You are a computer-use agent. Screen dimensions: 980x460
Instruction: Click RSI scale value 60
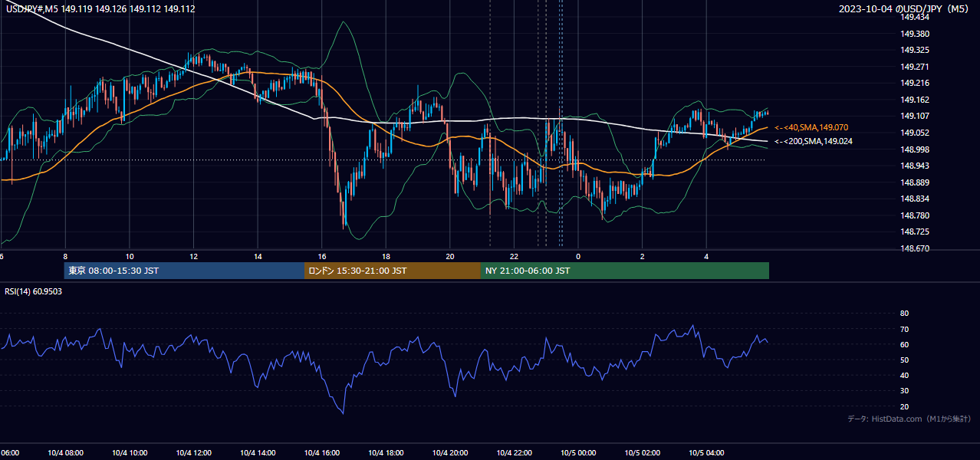(904, 344)
